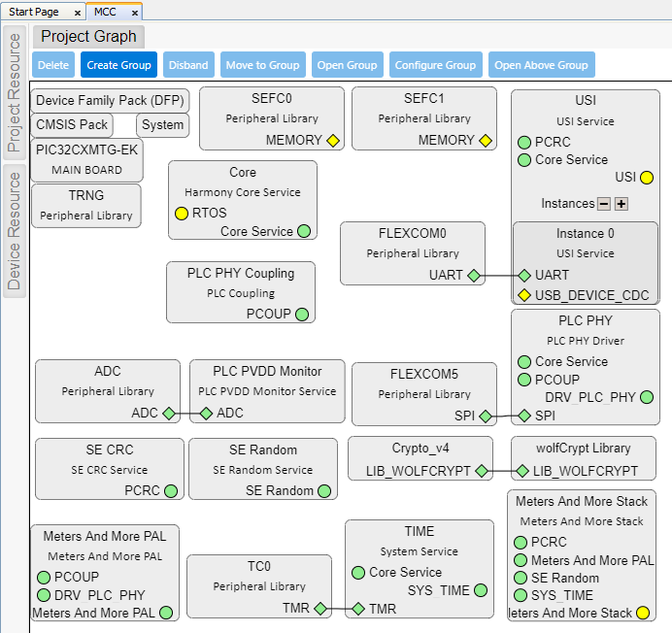This screenshot has height=633, width=672.
Task: Click the yellow USI circle connector
Action: pyautogui.click(x=647, y=178)
